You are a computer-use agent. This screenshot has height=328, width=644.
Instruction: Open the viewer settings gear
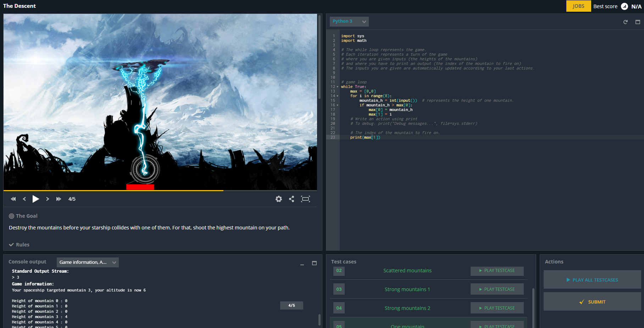pyautogui.click(x=279, y=199)
